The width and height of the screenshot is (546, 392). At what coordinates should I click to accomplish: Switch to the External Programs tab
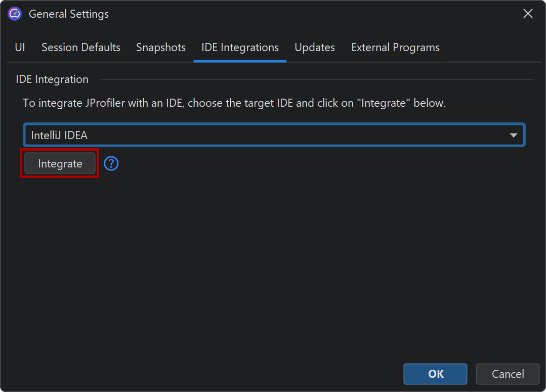coord(395,48)
